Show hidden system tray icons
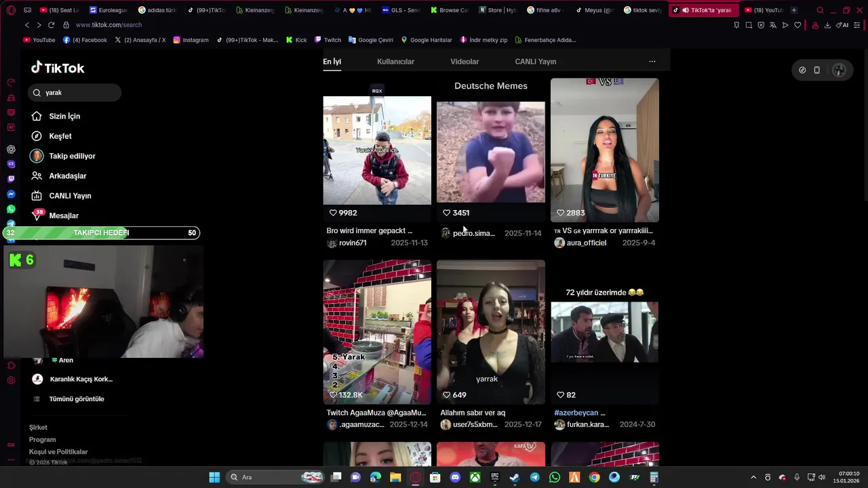868x488 pixels. coord(753,477)
